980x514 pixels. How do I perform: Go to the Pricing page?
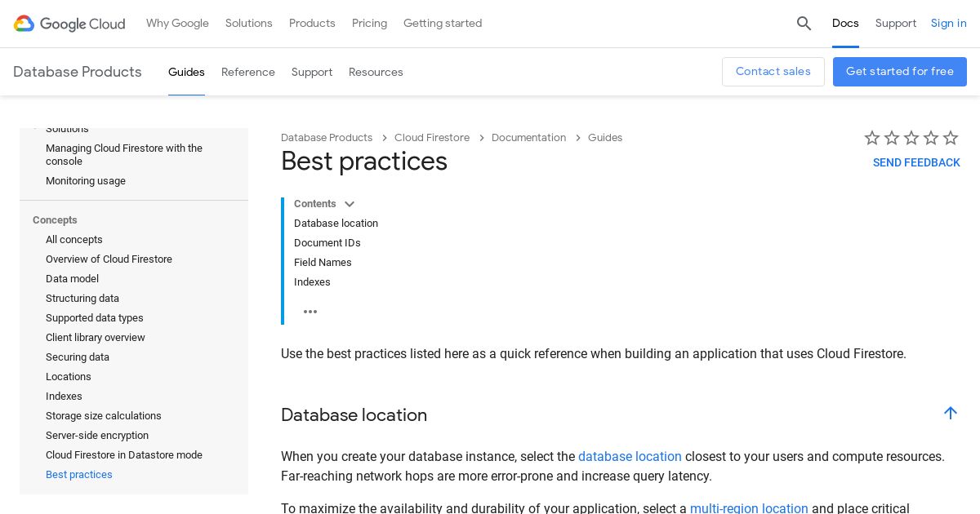369,24
